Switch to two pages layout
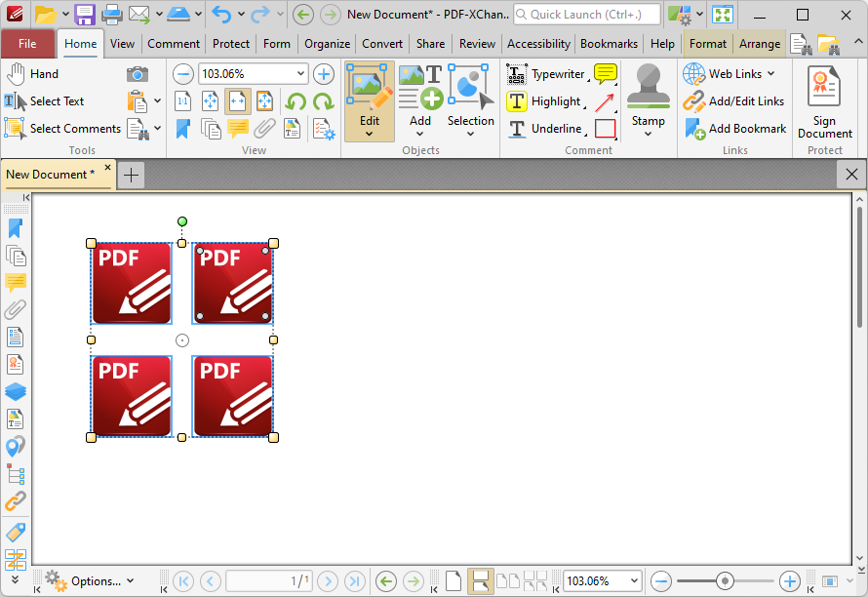The image size is (868, 597). coord(507,581)
